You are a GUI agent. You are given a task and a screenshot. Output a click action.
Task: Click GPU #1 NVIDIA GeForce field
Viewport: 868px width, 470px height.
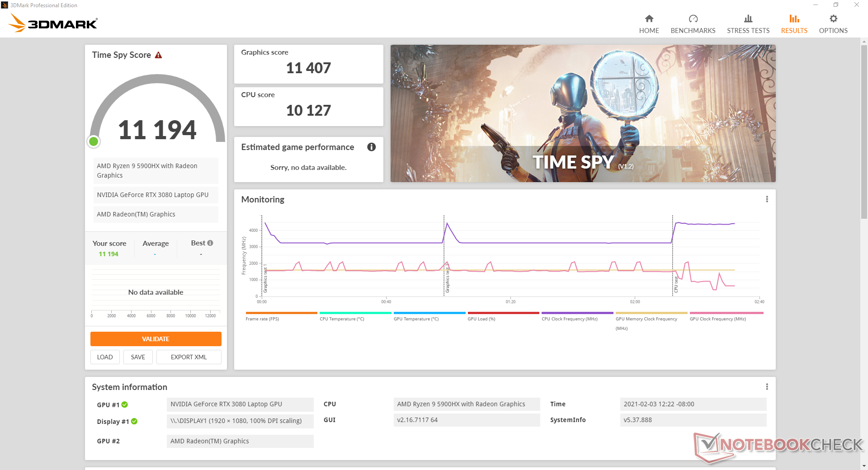(240, 404)
